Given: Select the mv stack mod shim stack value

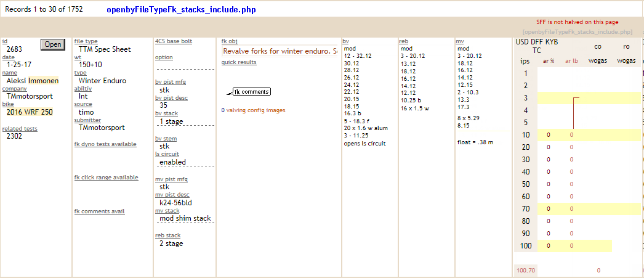Looking at the screenshot, I should point(185,218).
